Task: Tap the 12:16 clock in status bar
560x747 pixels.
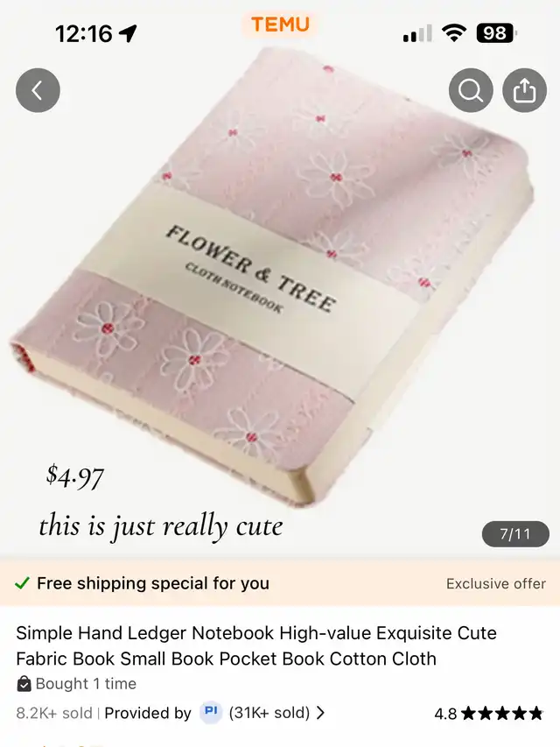Action: click(84, 33)
